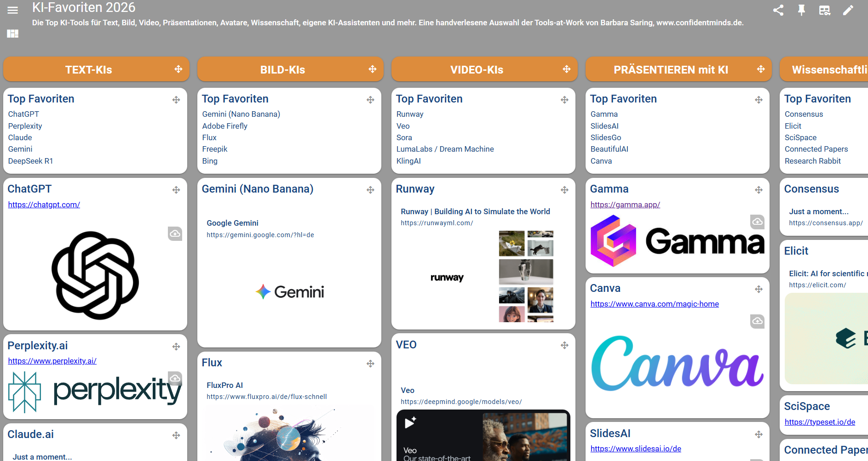Image resolution: width=868 pixels, height=461 pixels.
Task: Click the pencil edit icon
Action: click(x=848, y=10)
